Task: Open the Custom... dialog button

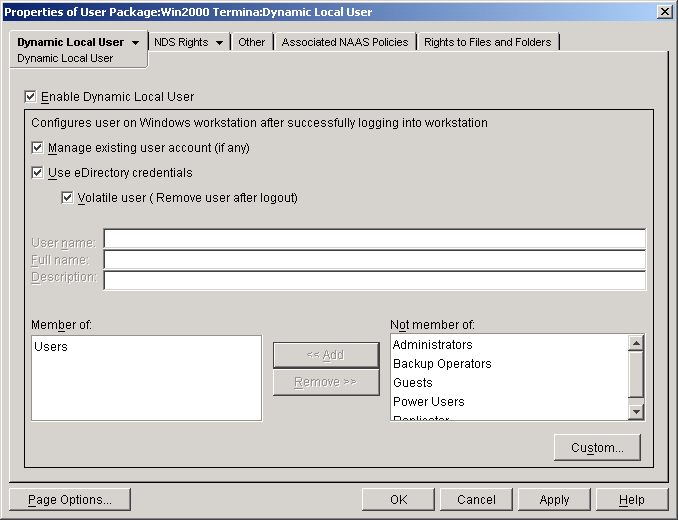Action: [x=597, y=447]
